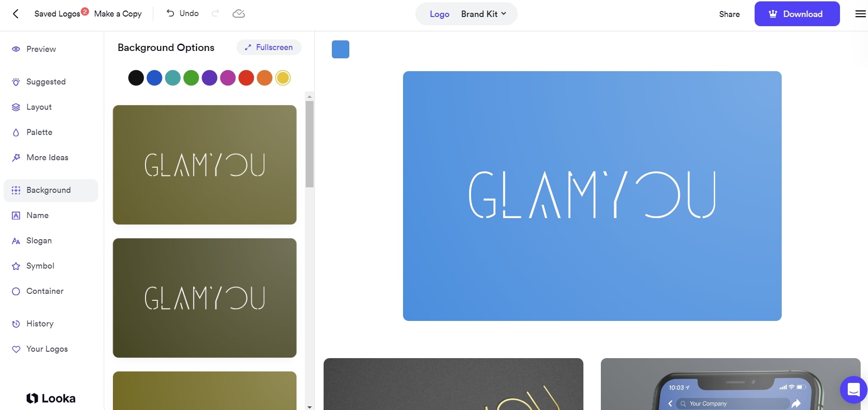Click the Symbol star icon
The image size is (868, 410).
click(x=16, y=266)
